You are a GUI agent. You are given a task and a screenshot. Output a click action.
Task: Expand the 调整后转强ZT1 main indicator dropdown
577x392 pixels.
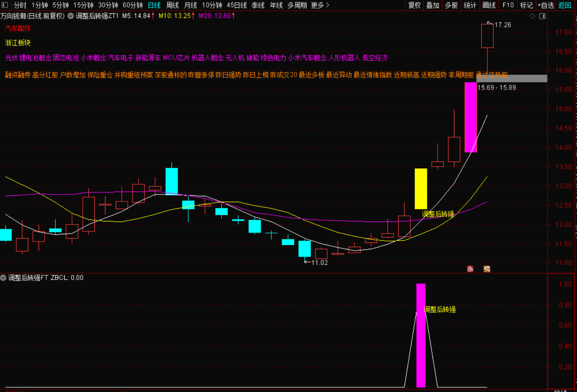click(71, 16)
